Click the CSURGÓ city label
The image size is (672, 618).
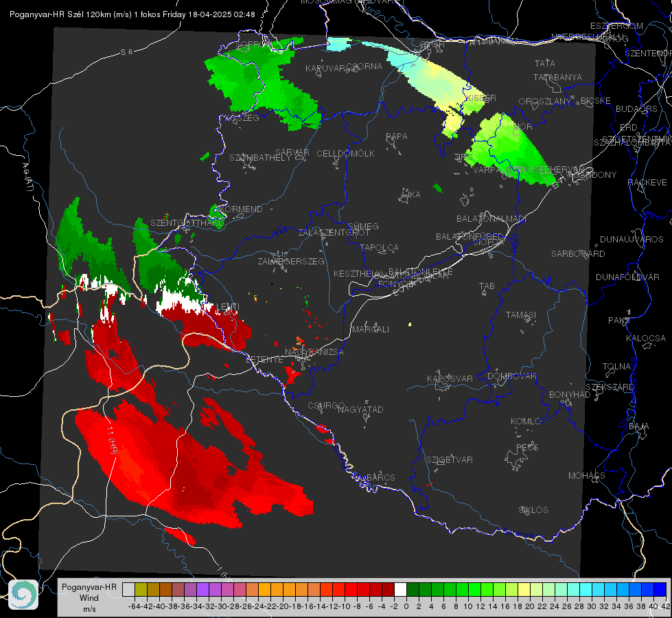coord(326,406)
